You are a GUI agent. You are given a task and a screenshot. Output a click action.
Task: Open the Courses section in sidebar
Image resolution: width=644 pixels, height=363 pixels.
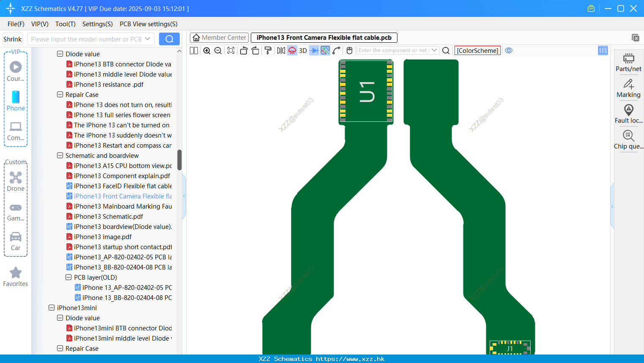pyautogui.click(x=16, y=71)
